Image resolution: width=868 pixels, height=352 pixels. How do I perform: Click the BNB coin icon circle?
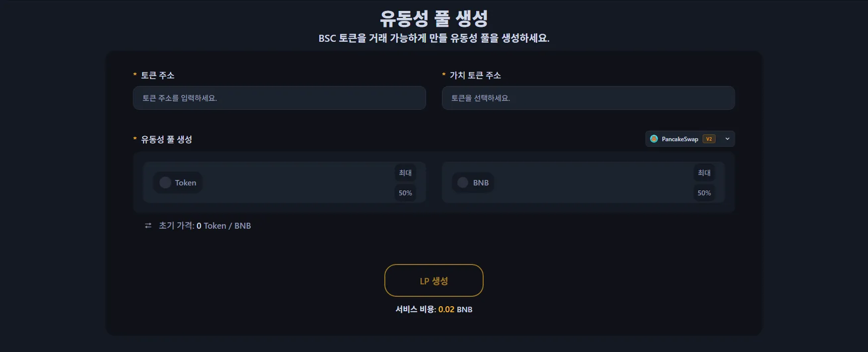click(x=462, y=182)
